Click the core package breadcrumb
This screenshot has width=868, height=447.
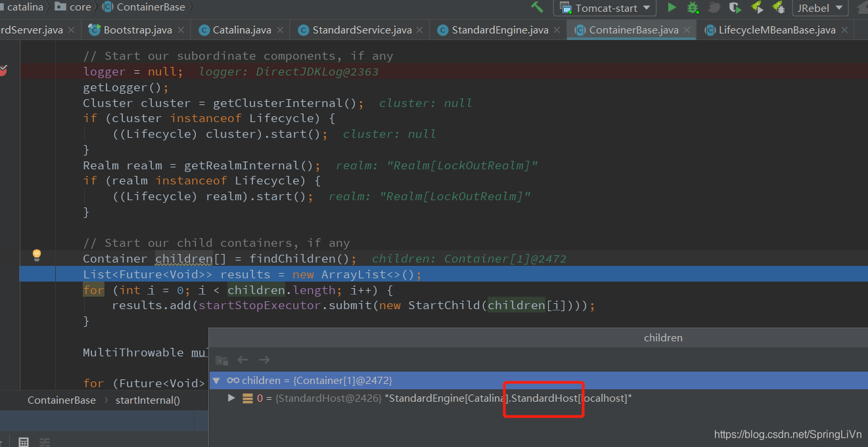click(x=73, y=7)
